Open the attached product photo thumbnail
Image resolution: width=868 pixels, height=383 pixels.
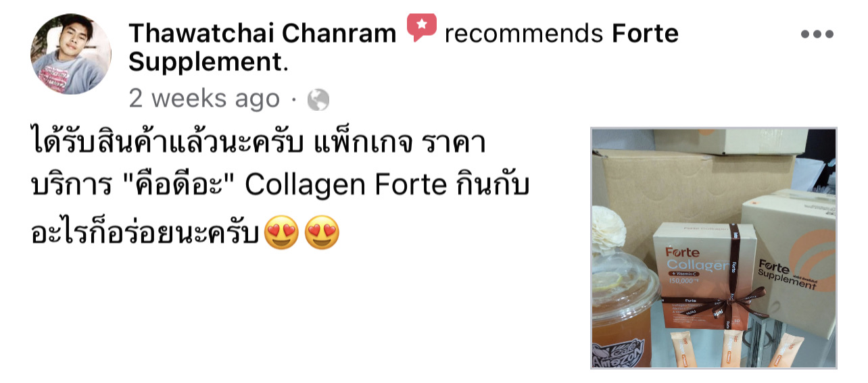(714, 248)
